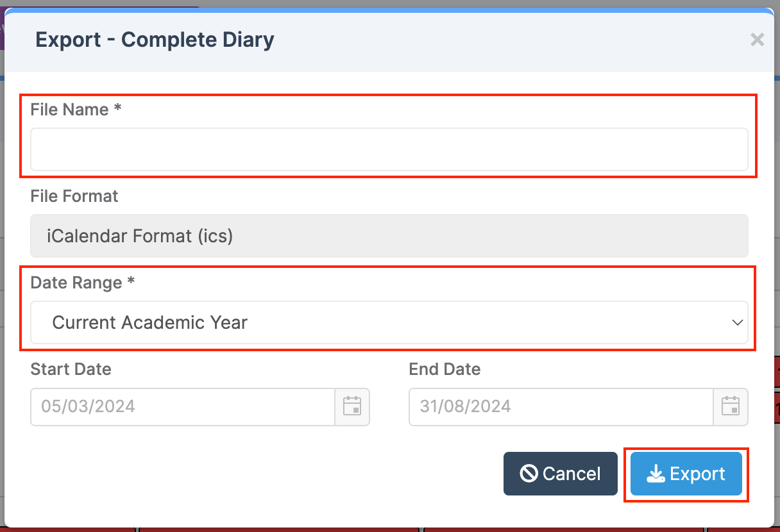Image resolution: width=780 pixels, height=532 pixels.
Task: Click inside the File Name text box
Action: click(389, 149)
